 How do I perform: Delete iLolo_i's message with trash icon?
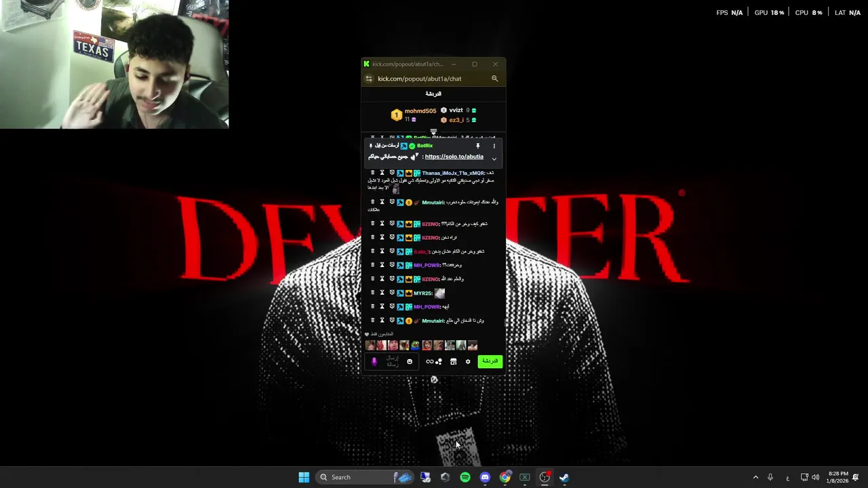point(372,251)
